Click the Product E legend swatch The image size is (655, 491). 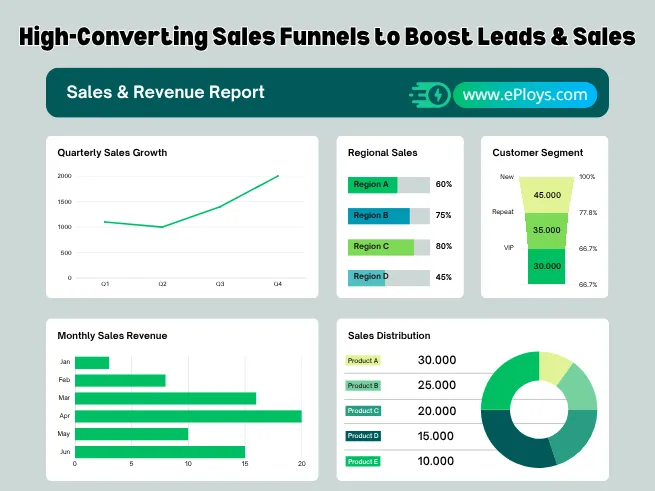[363, 461]
